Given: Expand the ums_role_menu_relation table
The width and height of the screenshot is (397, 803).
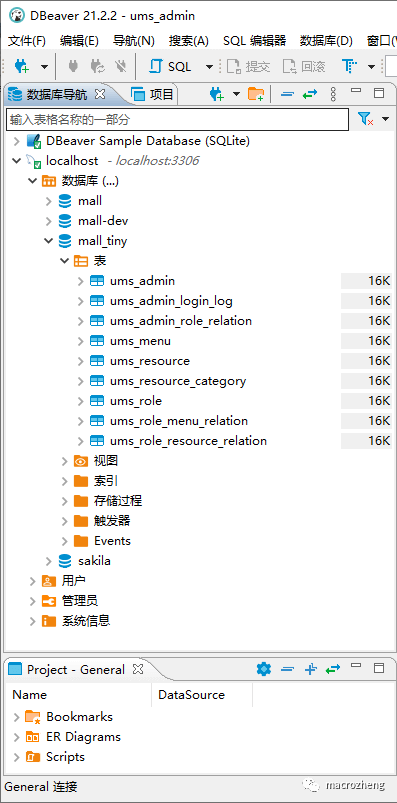Looking at the screenshot, I should [x=80, y=421].
